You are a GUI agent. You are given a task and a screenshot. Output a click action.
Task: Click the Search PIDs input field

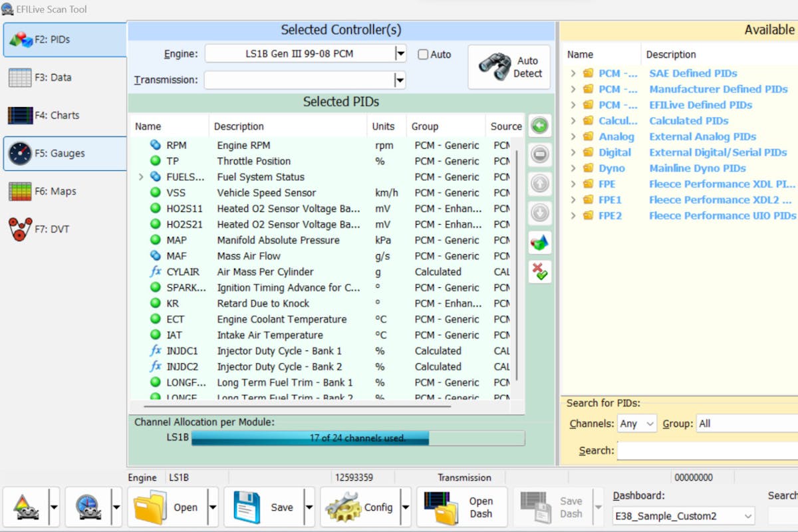click(x=706, y=451)
